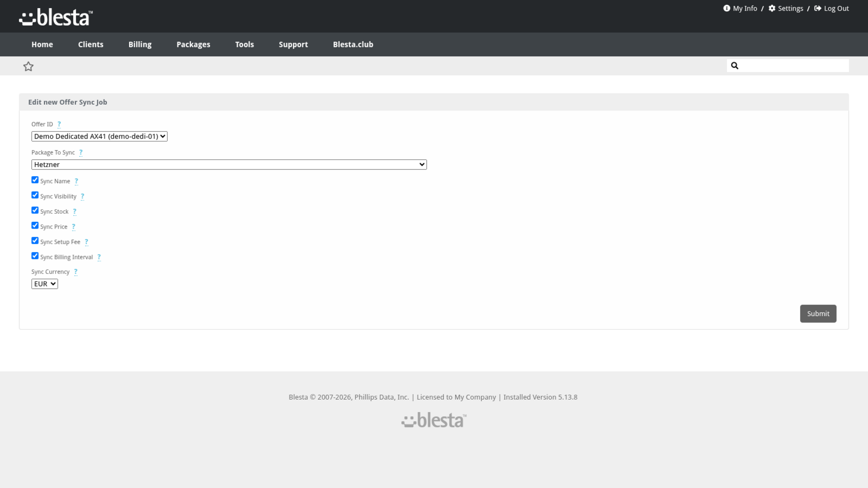Open the Clients menu
Image resolution: width=868 pixels, height=488 pixels.
click(91, 44)
